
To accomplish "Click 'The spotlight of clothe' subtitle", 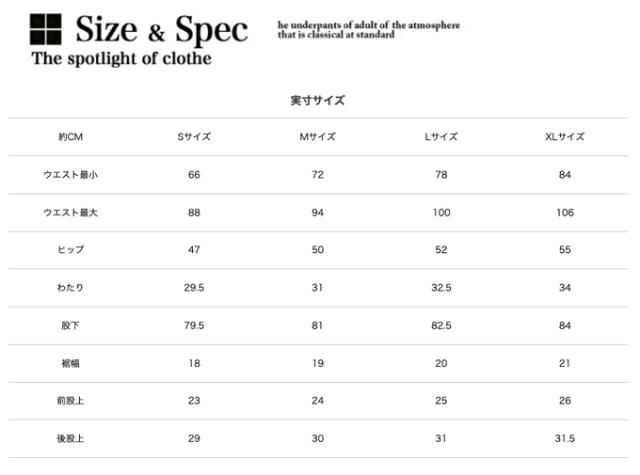I will tap(121, 59).
